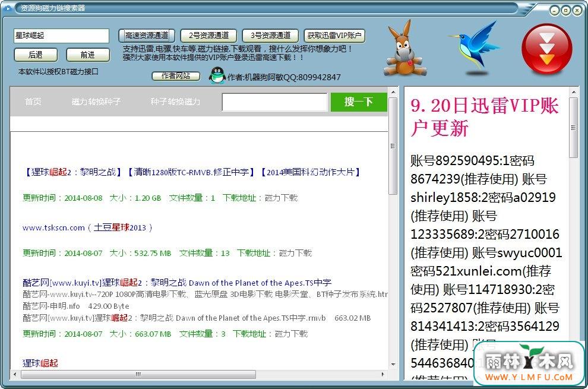588x389 pixels.
Task: Select the 高速资源通道 channel button
Action: coord(147,36)
